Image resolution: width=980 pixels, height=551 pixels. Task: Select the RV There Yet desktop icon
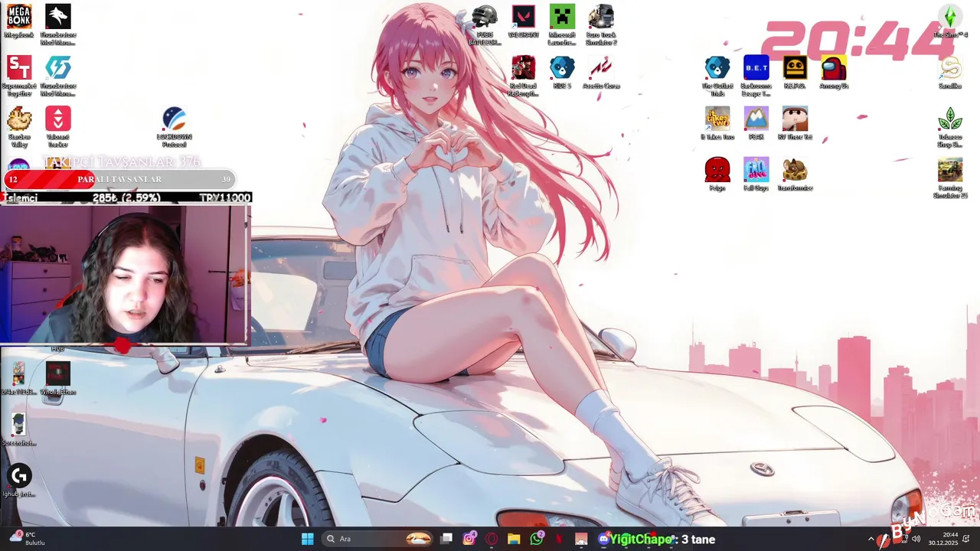[795, 123]
